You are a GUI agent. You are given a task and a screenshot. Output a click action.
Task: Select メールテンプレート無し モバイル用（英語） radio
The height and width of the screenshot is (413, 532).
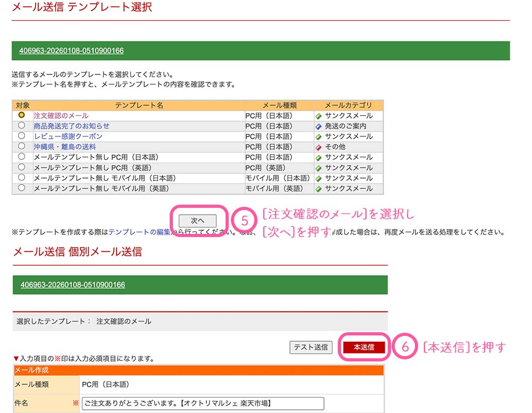pos(21,188)
